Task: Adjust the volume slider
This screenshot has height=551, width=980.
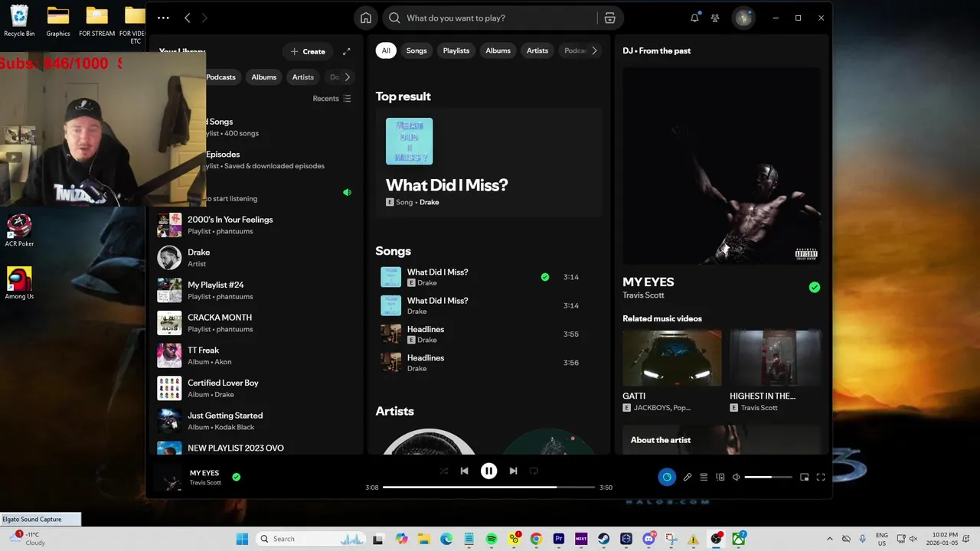Action: click(768, 477)
